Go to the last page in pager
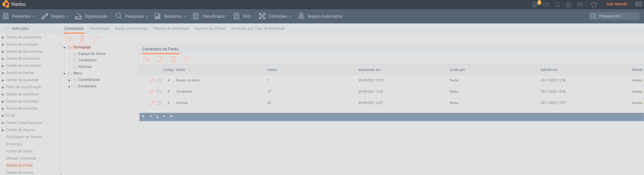The image size is (644, 175). pyautogui.click(x=172, y=117)
